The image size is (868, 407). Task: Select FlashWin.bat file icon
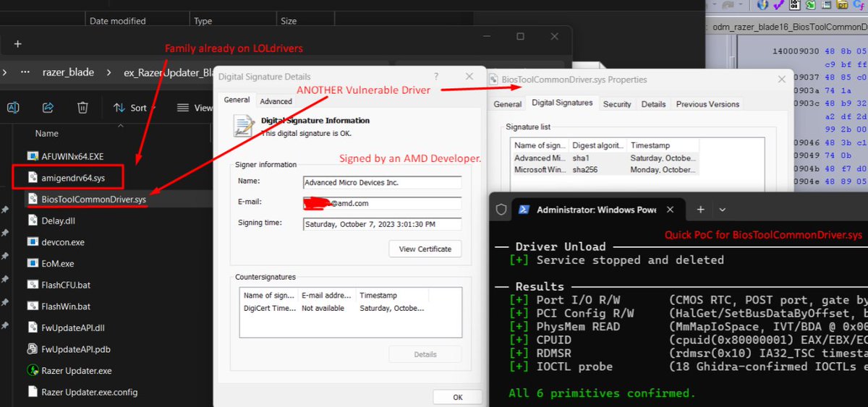tap(32, 306)
